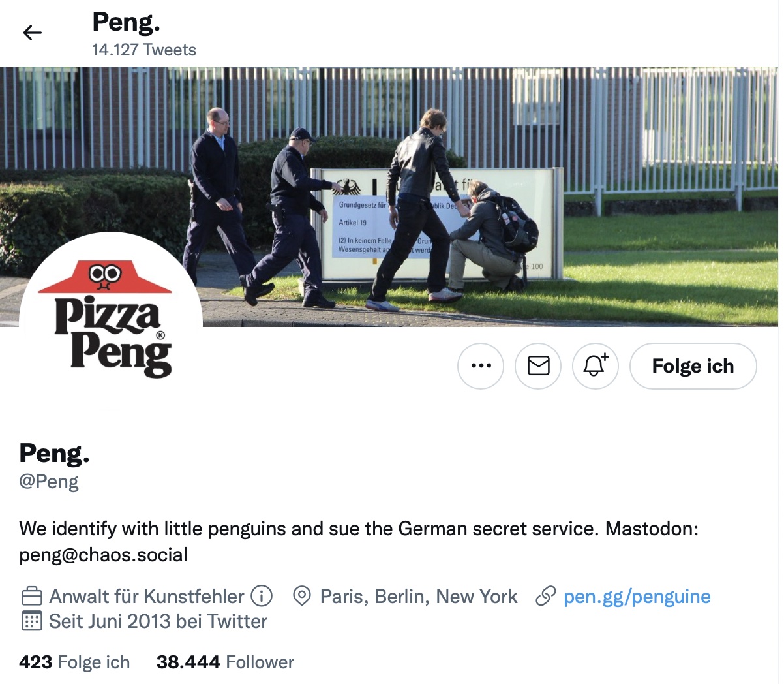Click the Paris, Berlin, New York location text
Image resolution: width=784 pixels, height=684 pixels.
419,597
